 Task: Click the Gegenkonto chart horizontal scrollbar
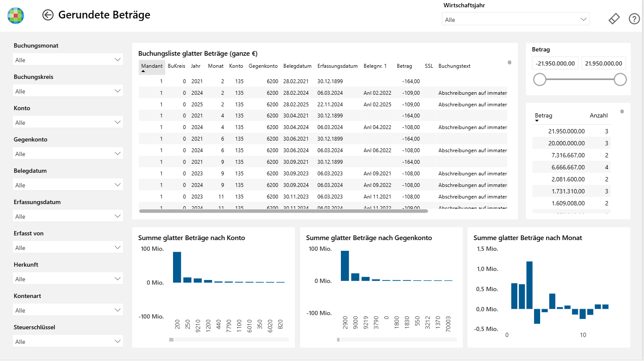coord(338,340)
